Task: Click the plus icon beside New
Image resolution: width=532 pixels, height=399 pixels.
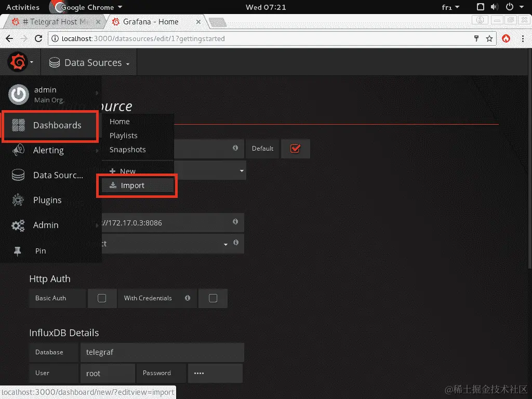Action: (x=113, y=171)
